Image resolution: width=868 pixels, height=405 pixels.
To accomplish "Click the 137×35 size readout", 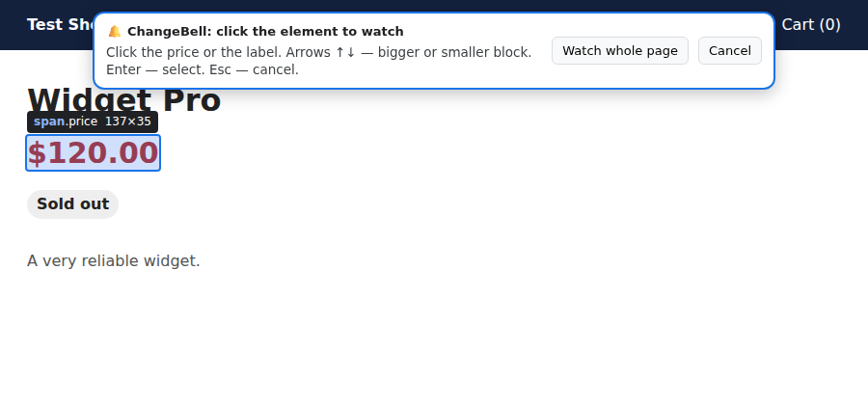I will [128, 121].
